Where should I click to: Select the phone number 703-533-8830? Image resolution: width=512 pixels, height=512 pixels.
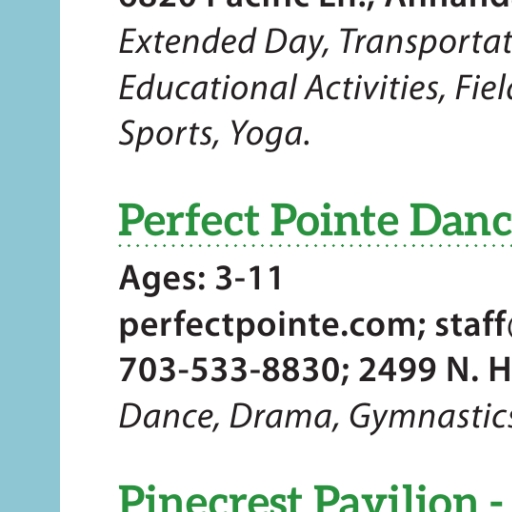[229, 370]
